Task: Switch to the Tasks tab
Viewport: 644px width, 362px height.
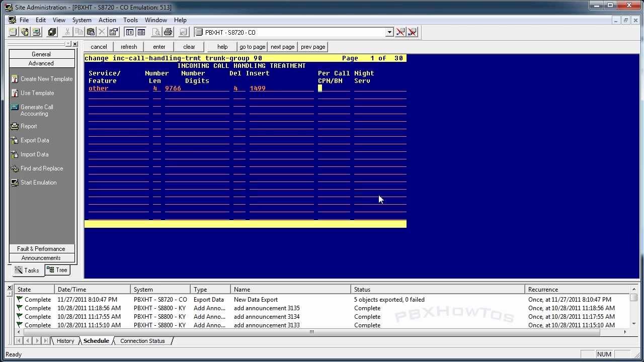Action: 27,270
